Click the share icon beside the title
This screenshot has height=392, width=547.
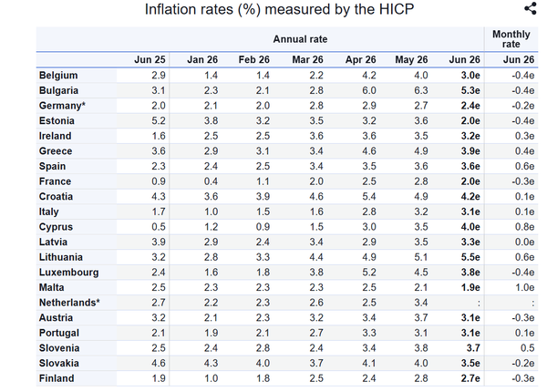531,8
